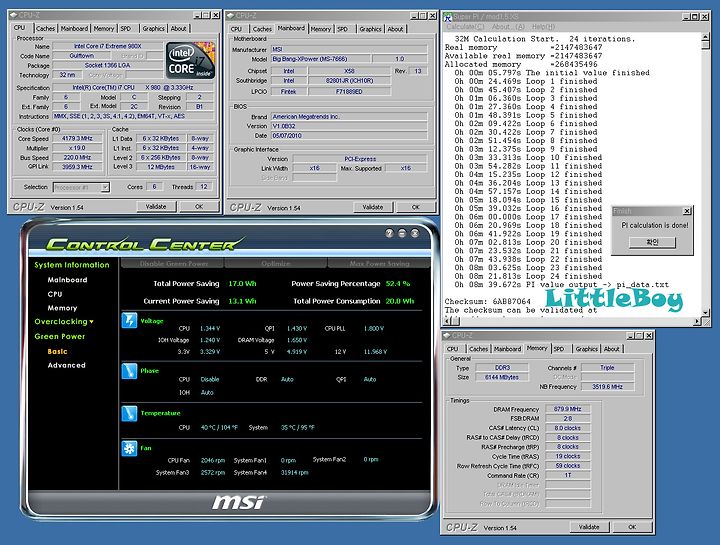720x545 pixels.
Task: Select Caches tab in CPU-Z Memory window
Action: pos(478,349)
